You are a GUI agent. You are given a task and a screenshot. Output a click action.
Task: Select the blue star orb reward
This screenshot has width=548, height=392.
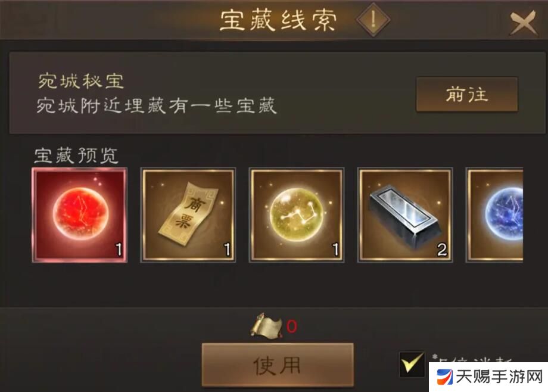(x=494, y=215)
